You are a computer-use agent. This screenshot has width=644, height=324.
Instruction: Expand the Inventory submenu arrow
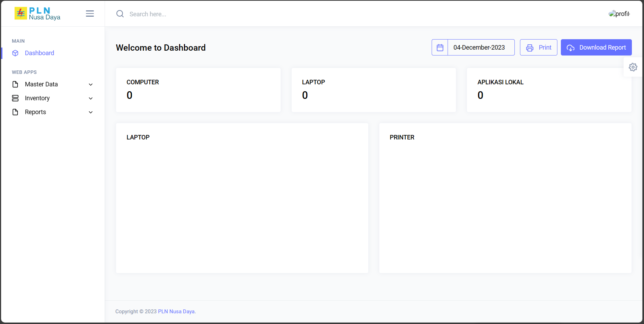(91, 99)
